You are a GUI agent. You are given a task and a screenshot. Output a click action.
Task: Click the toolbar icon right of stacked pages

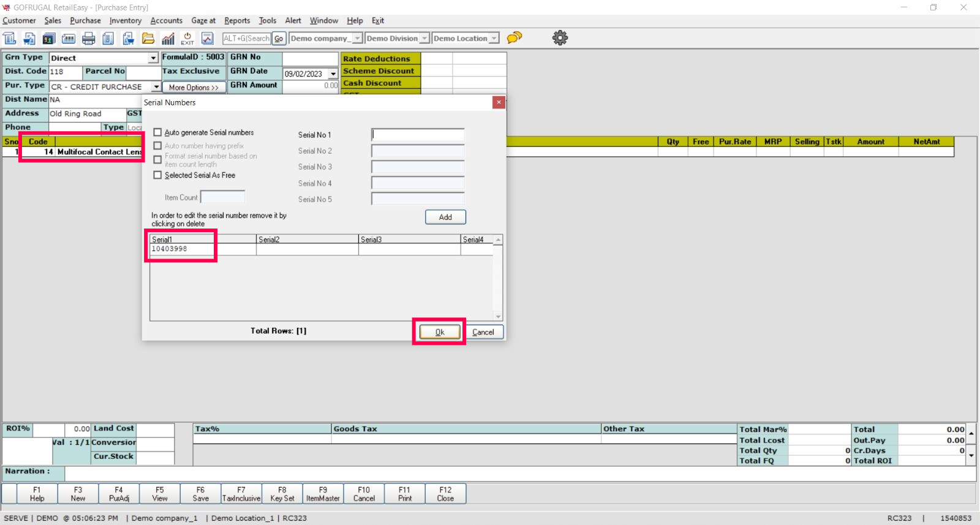(x=128, y=39)
